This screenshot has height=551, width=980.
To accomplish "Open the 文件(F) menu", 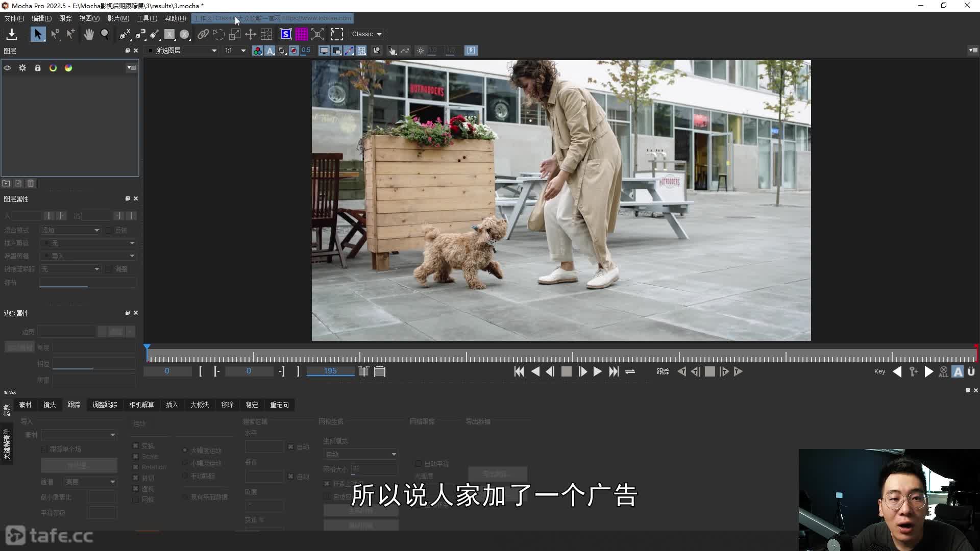I will [14, 18].
